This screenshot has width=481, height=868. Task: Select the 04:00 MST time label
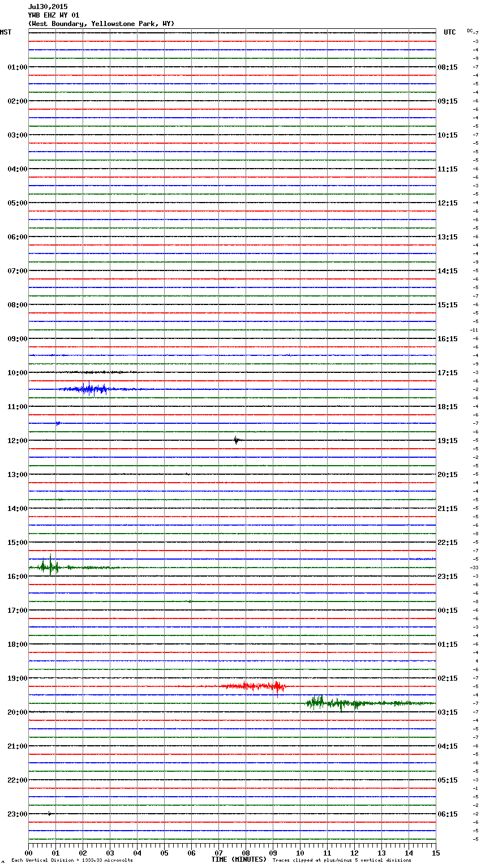[x=18, y=169]
